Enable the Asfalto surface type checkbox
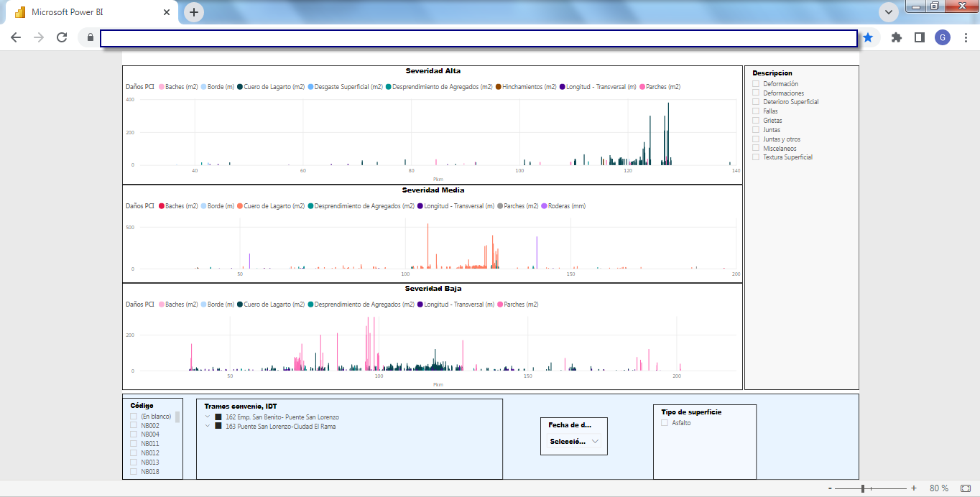This screenshot has height=497, width=980. point(665,423)
